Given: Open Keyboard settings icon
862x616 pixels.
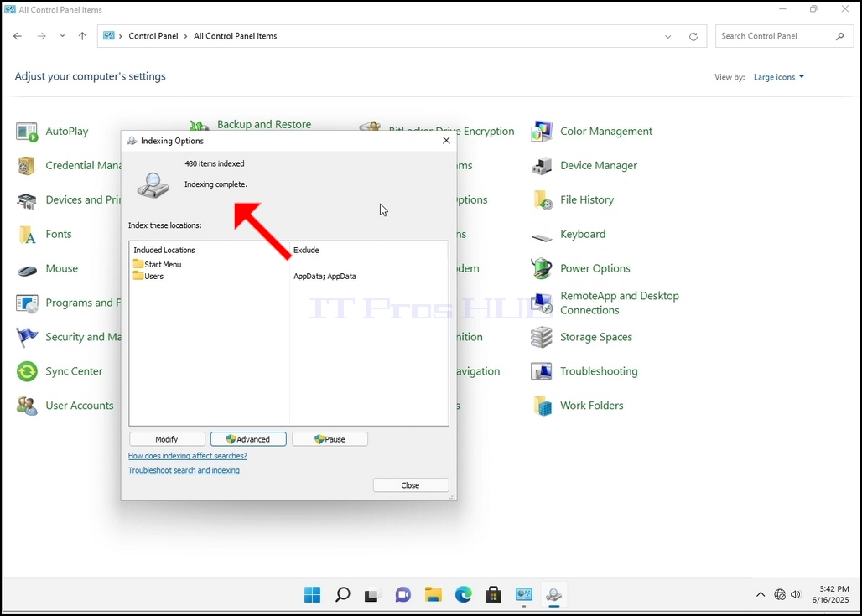Looking at the screenshot, I should 542,237.
